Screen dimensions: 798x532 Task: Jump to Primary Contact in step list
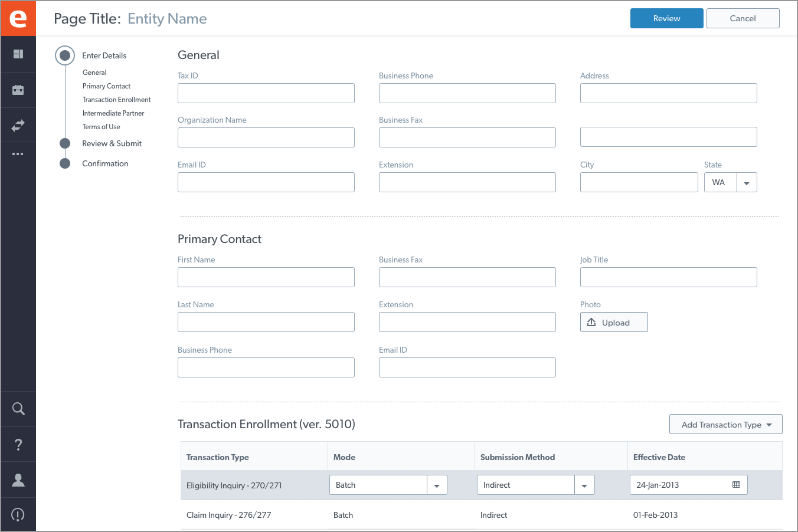click(x=106, y=86)
